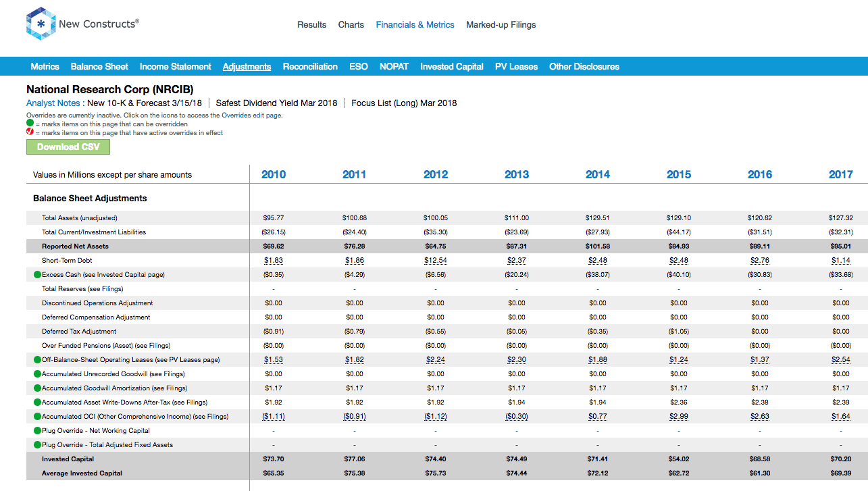Click the 2010 column header
Image resolution: width=868 pixels, height=491 pixels.
click(274, 174)
